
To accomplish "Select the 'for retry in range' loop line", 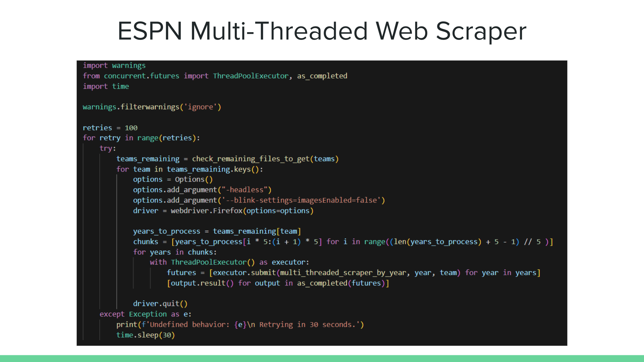I will [141, 138].
